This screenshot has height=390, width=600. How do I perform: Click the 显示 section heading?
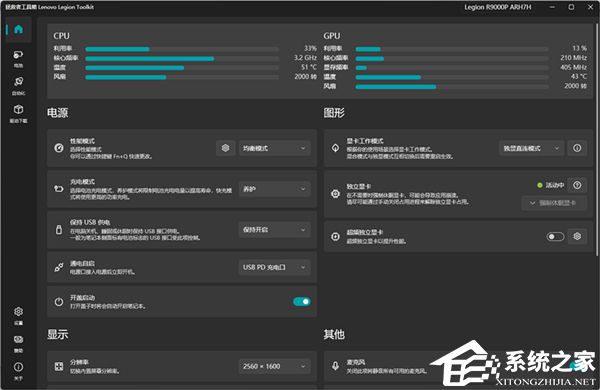pos(57,334)
